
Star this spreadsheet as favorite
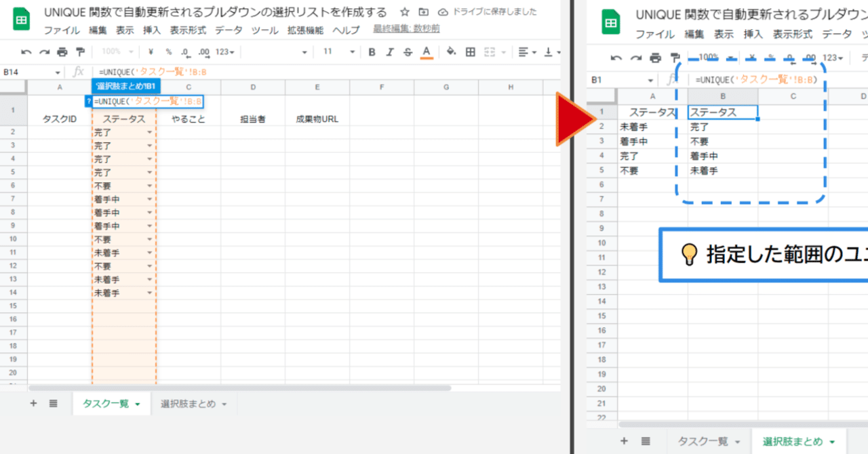click(x=403, y=12)
